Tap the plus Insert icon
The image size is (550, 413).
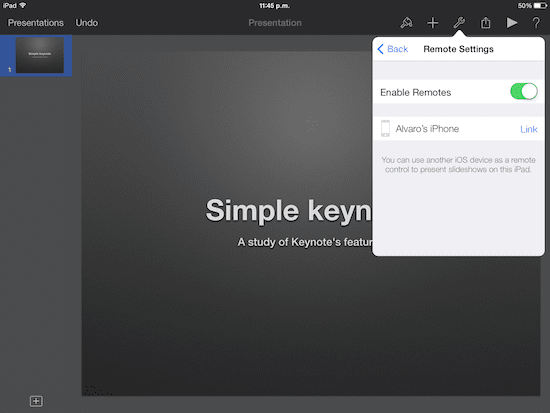(x=433, y=23)
